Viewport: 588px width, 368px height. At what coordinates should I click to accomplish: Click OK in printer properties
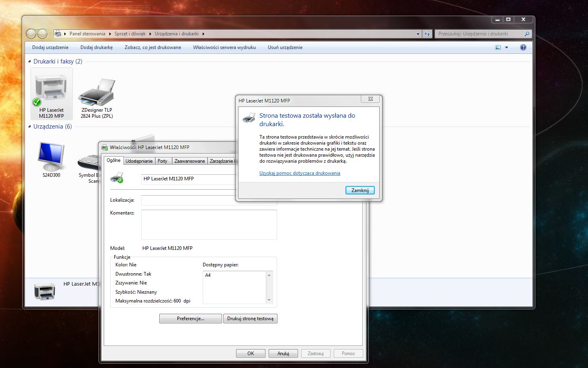tap(251, 354)
